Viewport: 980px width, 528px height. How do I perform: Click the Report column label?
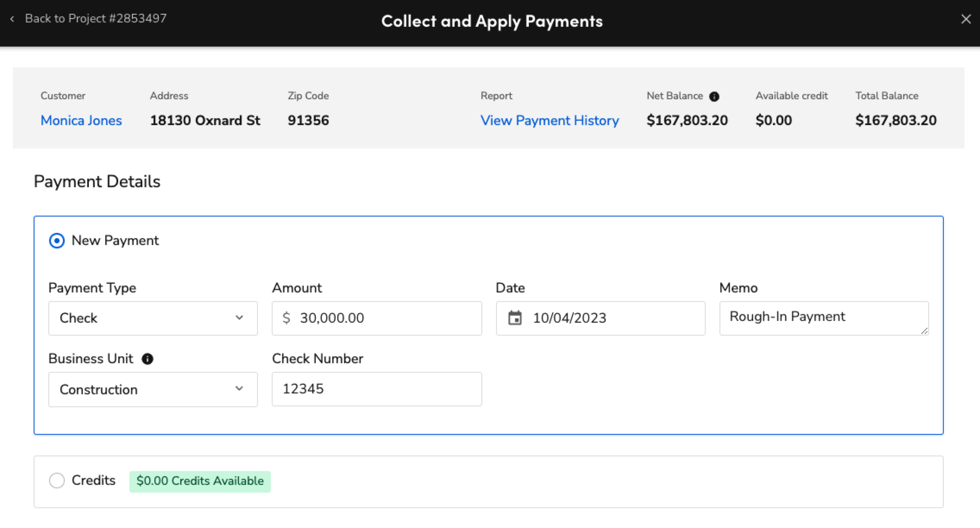(x=496, y=96)
